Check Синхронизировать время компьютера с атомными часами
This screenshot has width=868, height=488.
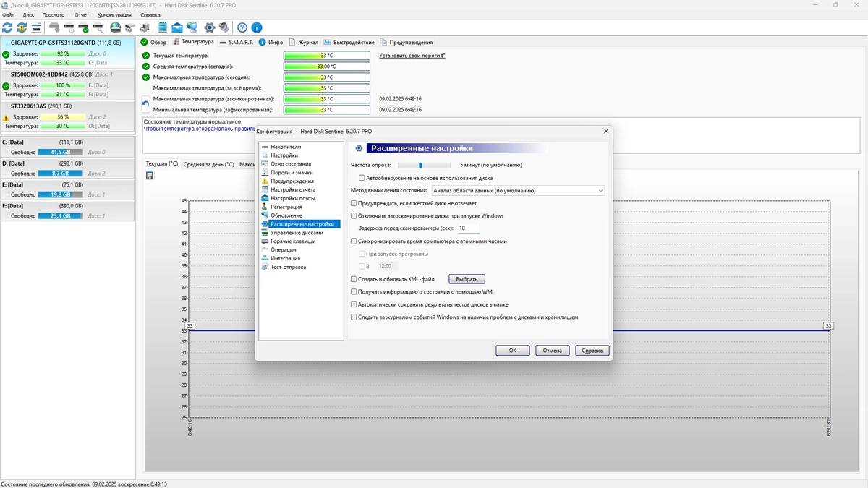point(354,241)
